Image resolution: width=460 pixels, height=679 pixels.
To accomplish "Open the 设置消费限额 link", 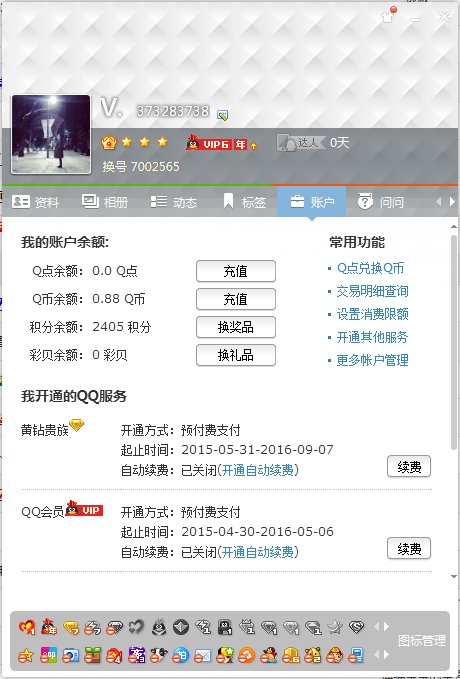I will tap(373, 314).
